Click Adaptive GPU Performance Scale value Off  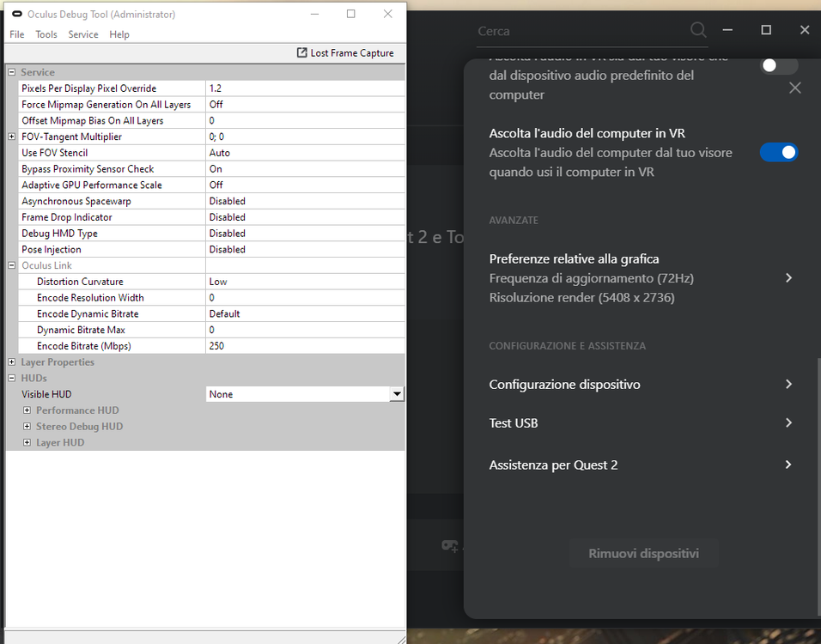tap(305, 185)
